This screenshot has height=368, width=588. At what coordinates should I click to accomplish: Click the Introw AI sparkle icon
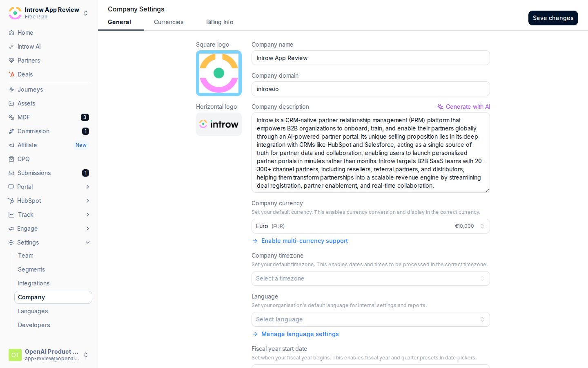tap(11, 47)
